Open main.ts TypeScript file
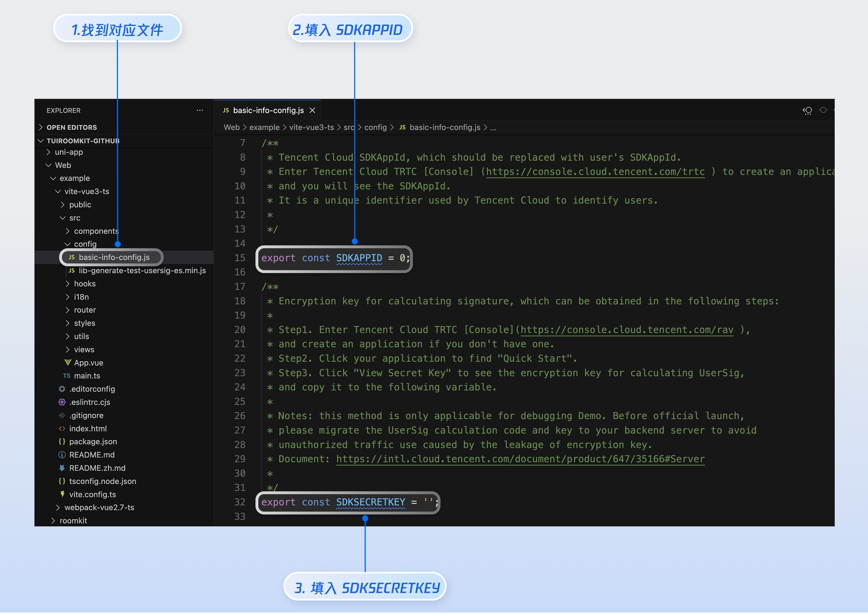This screenshot has width=868, height=614. [x=87, y=376]
